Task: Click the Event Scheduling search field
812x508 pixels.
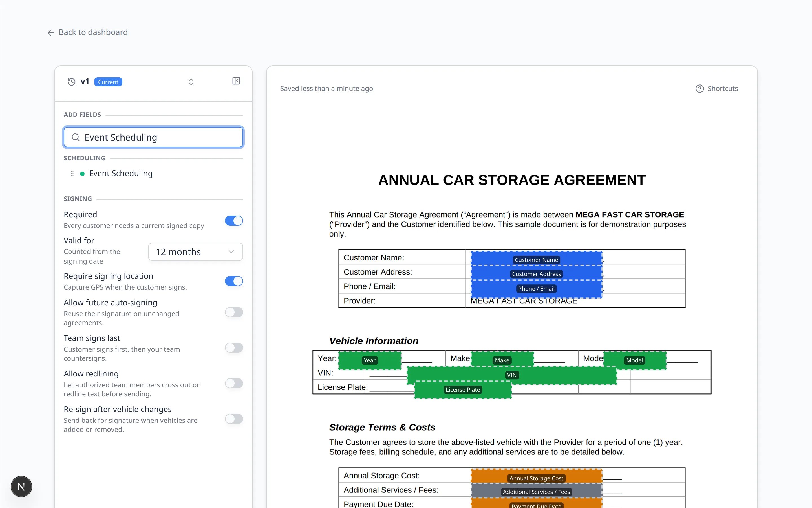Action: tap(153, 137)
